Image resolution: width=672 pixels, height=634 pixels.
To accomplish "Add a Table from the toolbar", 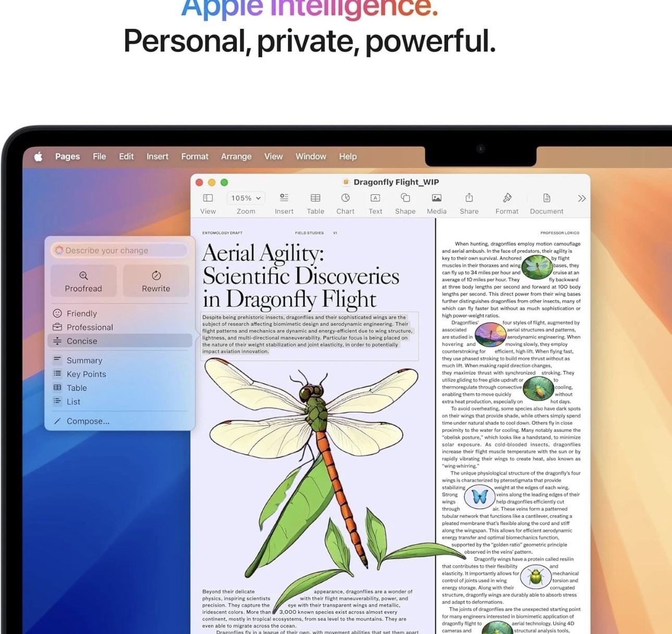I will click(315, 198).
